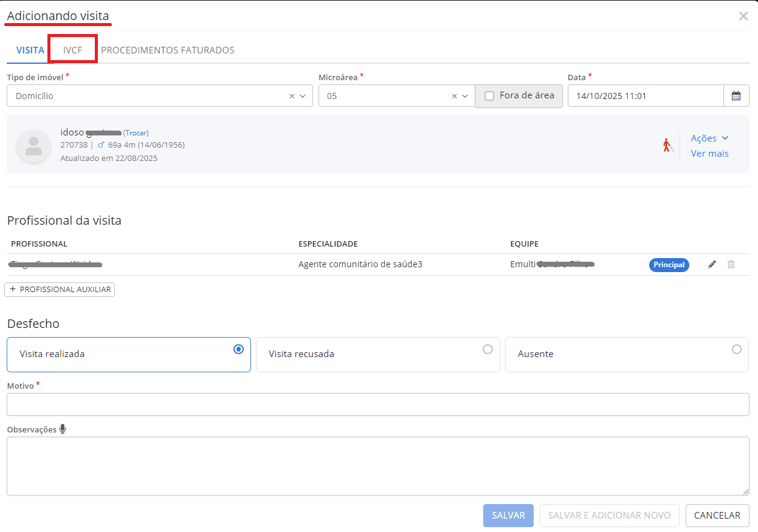This screenshot has width=758, height=532.
Task: Clear the Microárea value with X icon
Action: (454, 96)
